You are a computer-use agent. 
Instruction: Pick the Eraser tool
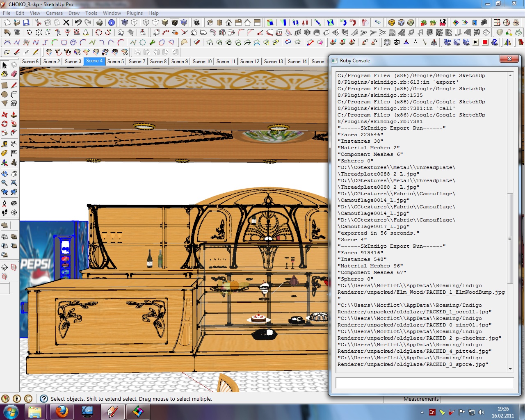coord(14,74)
